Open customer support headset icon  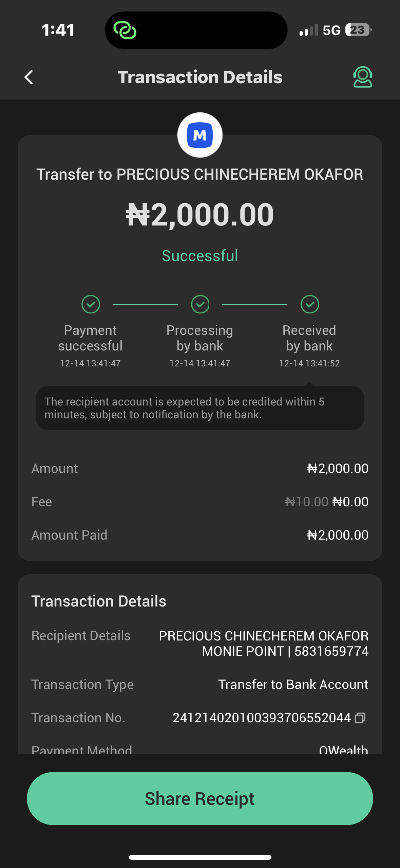363,77
